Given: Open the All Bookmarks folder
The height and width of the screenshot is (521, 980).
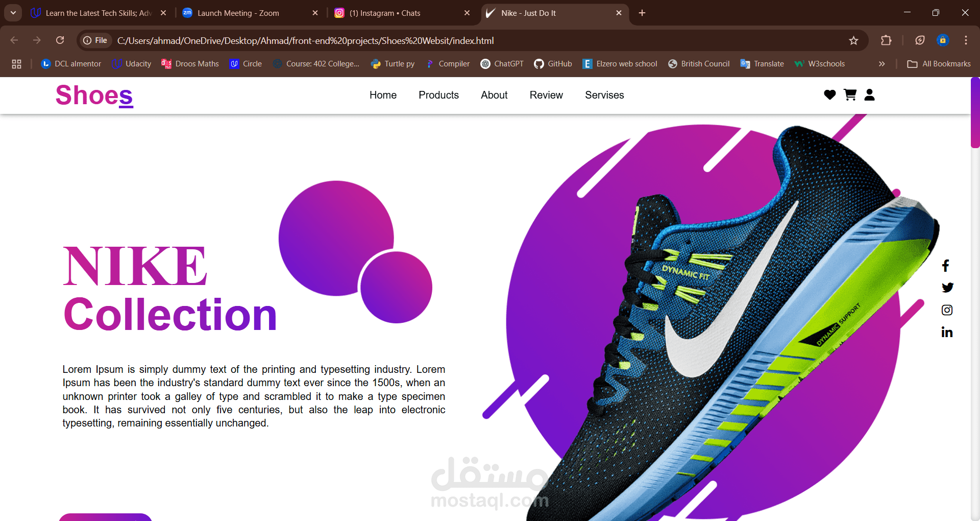Looking at the screenshot, I should 939,64.
